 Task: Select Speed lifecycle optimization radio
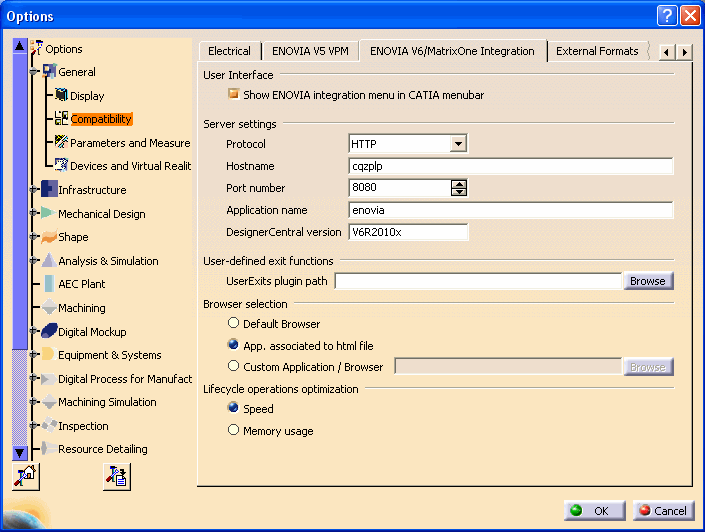point(233,408)
